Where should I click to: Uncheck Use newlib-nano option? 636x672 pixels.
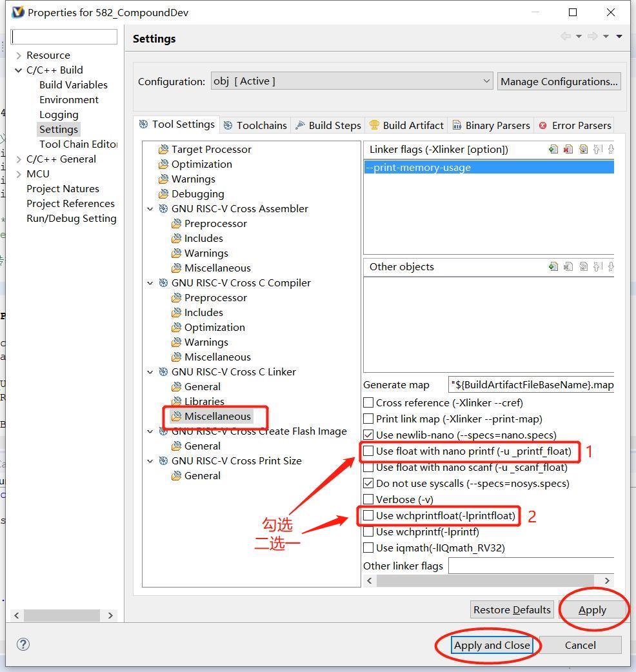pos(368,435)
